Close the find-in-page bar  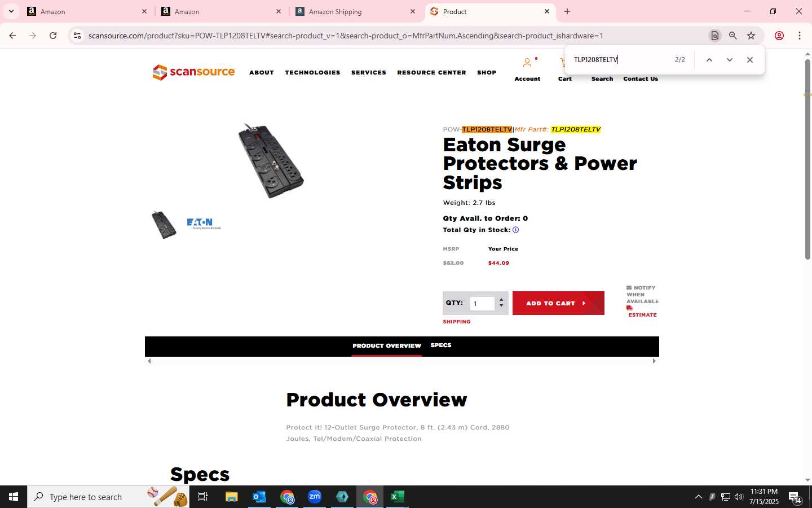[750, 60]
